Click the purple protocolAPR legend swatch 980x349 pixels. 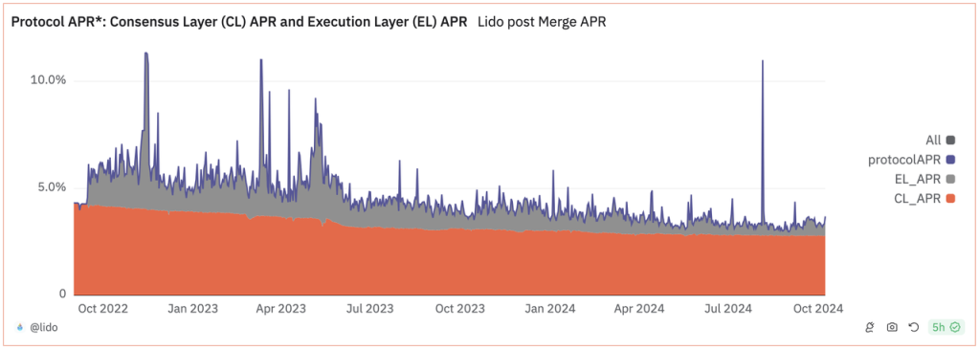[x=950, y=160]
